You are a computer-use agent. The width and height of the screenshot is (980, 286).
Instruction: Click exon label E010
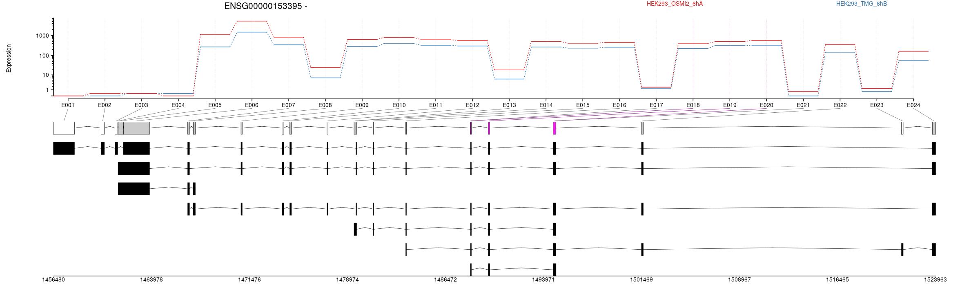[x=399, y=105]
